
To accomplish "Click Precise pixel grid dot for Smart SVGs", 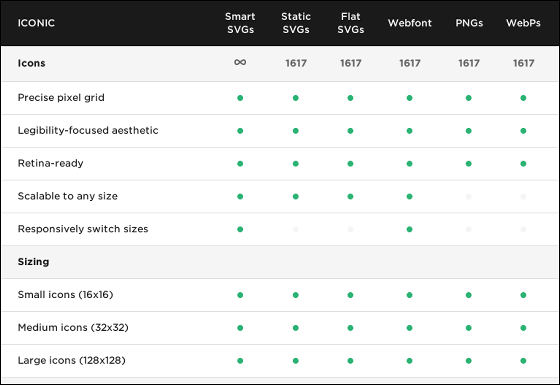I will pos(240,98).
